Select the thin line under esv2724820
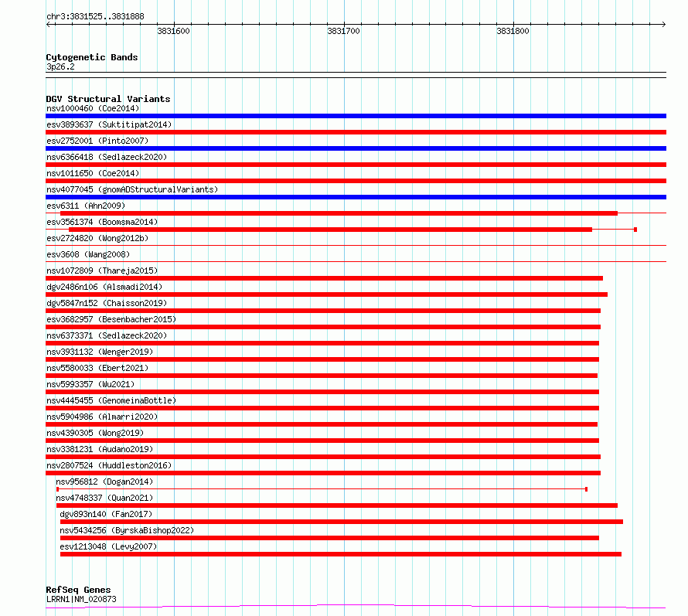688x616 pixels. [x=356, y=246]
